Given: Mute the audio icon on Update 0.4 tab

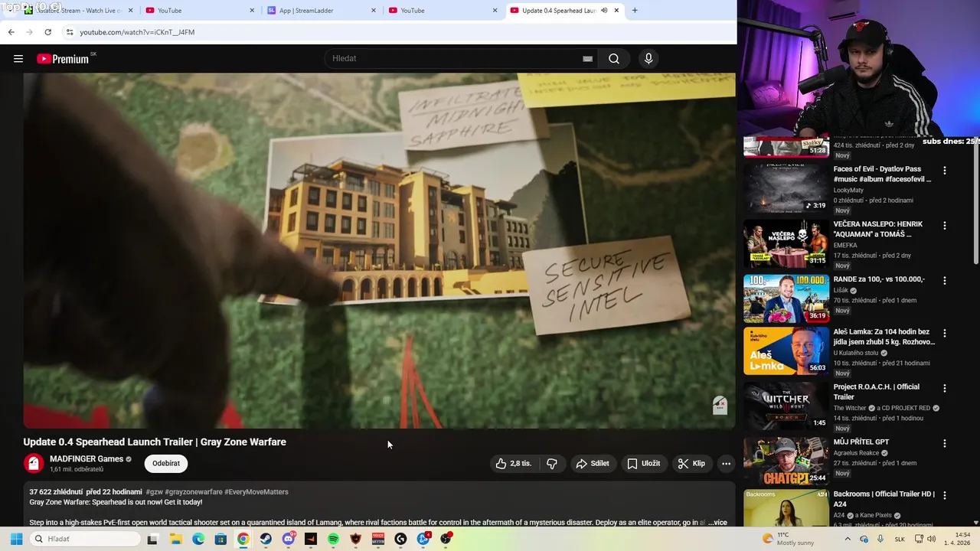Looking at the screenshot, I should [604, 11].
